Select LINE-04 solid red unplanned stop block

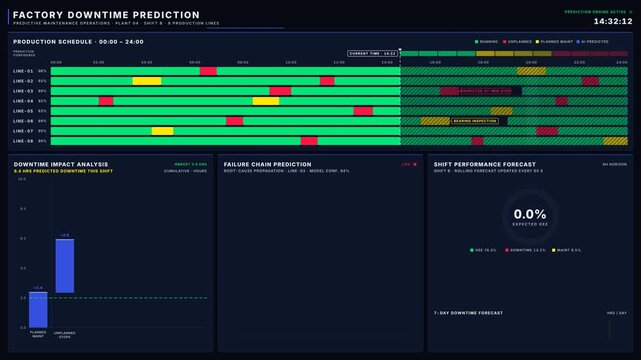coord(106,101)
